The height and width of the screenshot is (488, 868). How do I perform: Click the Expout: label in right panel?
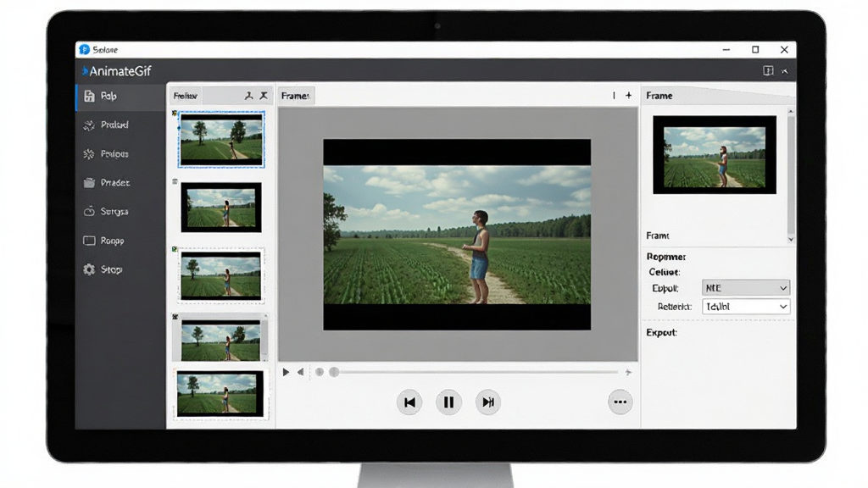(661, 332)
